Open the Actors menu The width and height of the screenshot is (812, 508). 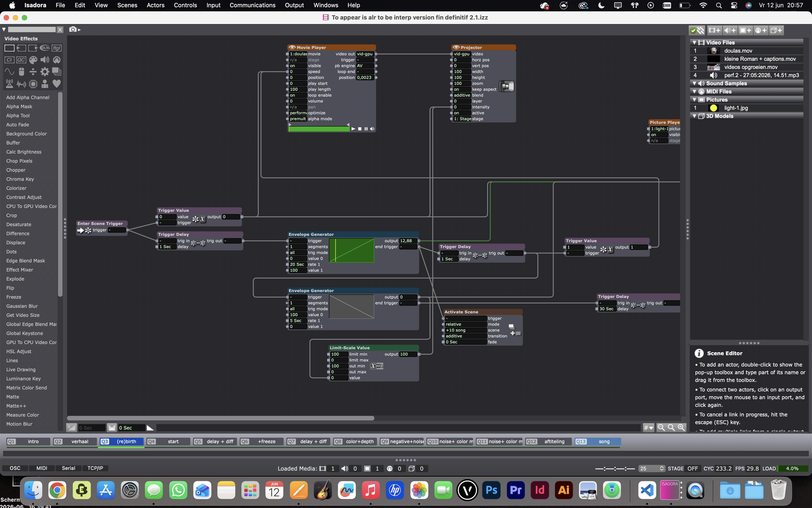pos(155,5)
